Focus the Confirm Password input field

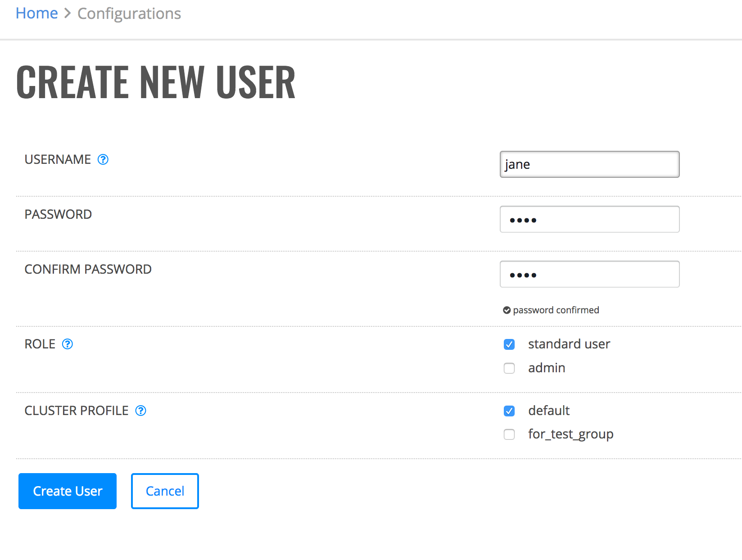(590, 274)
